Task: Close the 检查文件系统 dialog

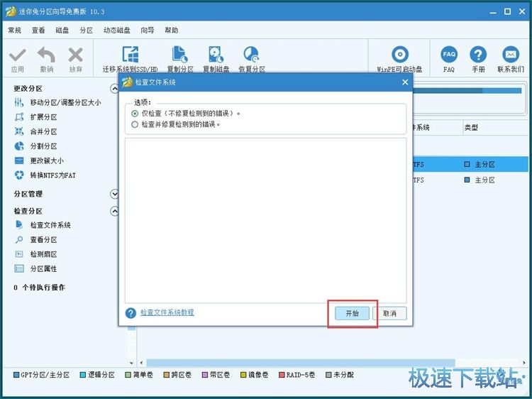Action: pos(405,82)
